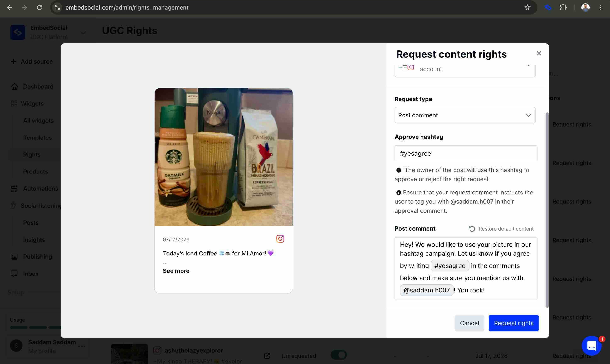Click Instagram icon beside ashuthelazyexplorer
This screenshot has width=610, height=364.
tap(157, 350)
